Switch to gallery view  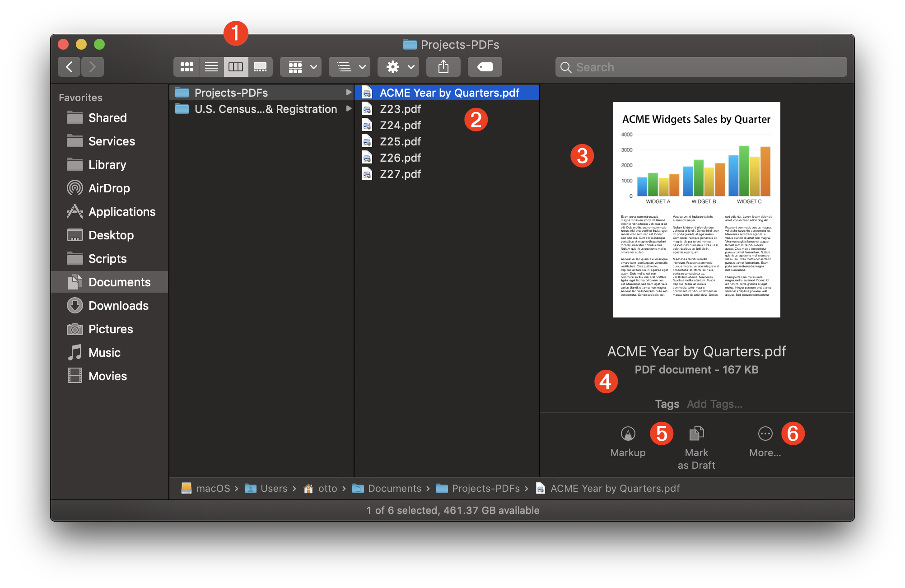261,66
